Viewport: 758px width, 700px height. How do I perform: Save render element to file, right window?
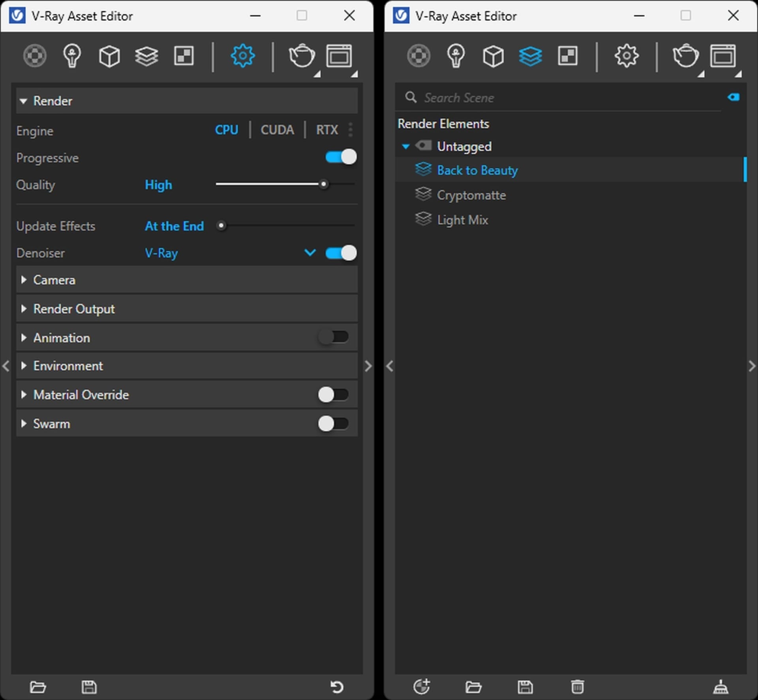pos(525,687)
